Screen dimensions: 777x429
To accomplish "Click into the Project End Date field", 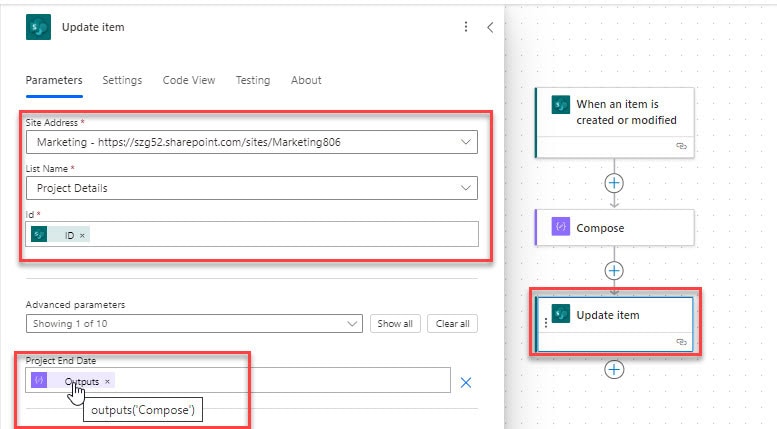I will tap(238, 380).
